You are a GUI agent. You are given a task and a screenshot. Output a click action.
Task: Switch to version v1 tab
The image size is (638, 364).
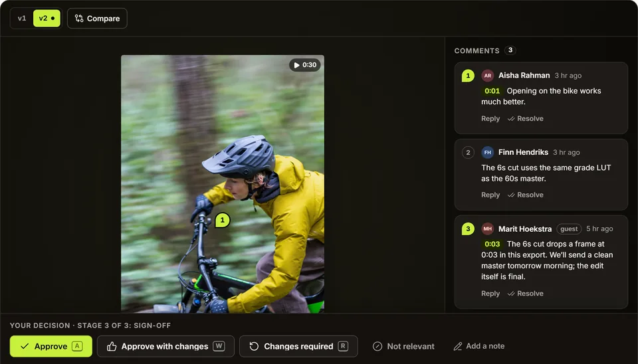point(22,19)
